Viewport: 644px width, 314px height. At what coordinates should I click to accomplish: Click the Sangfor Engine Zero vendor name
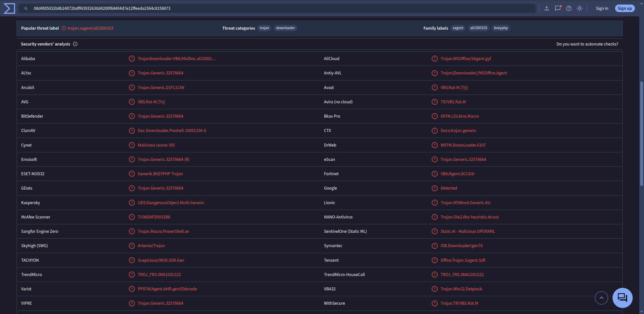click(39, 231)
